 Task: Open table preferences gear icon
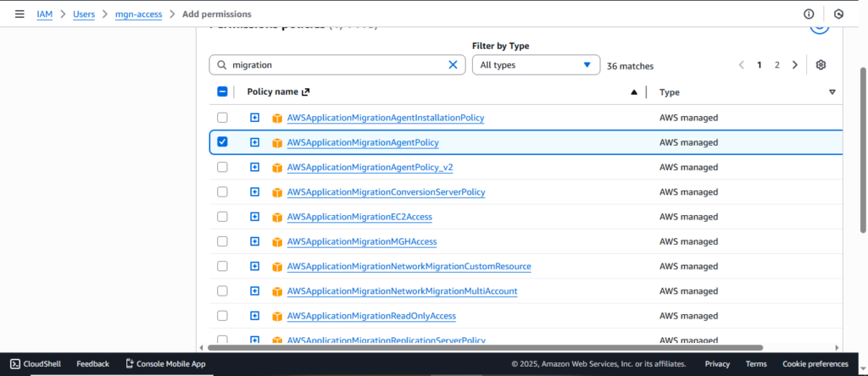821,65
